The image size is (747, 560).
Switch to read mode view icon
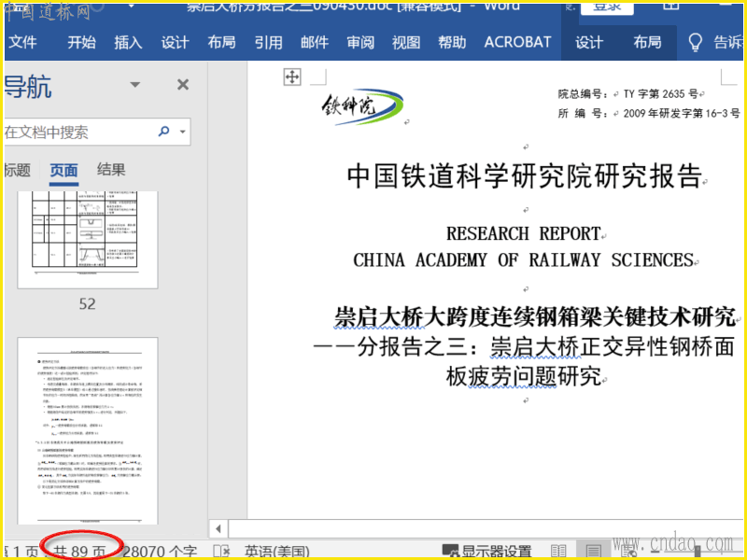[x=557, y=552]
